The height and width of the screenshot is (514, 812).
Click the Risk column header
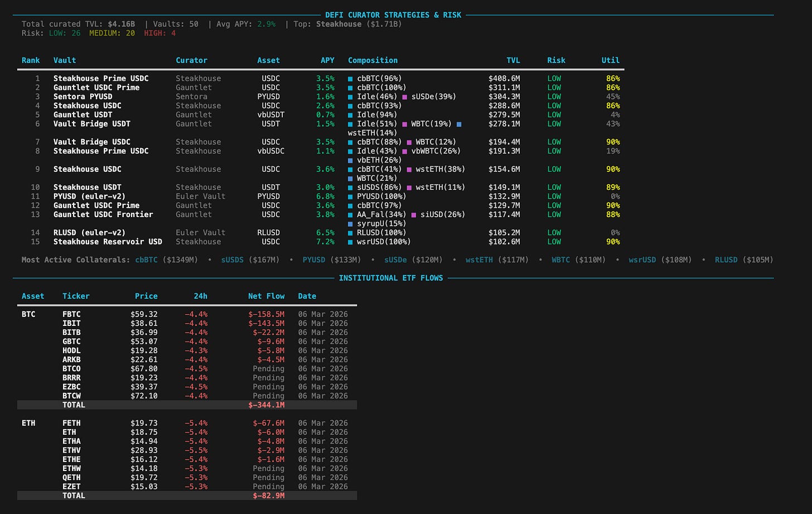(x=556, y=60)
